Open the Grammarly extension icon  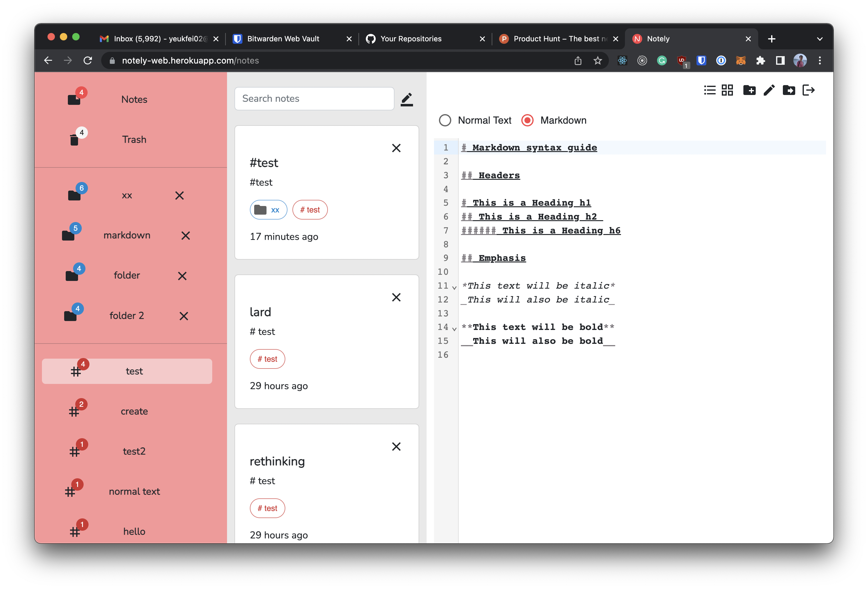(x=662, y=60)
